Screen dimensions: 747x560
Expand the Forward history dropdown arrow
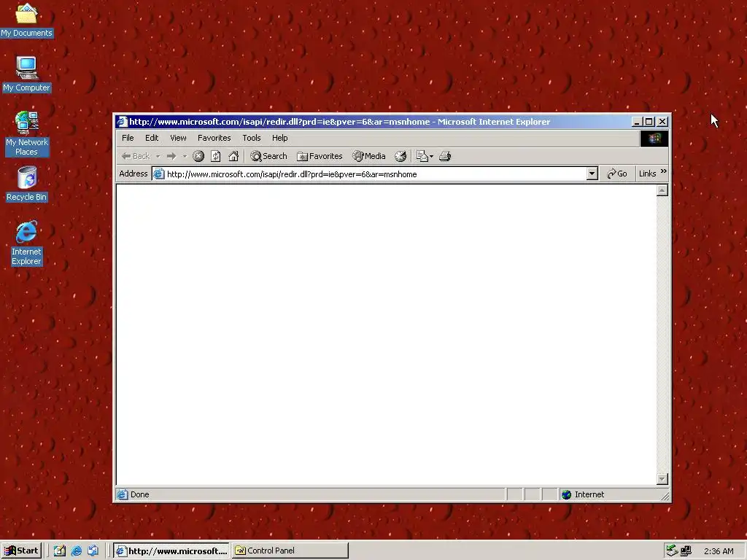point(185,156)
